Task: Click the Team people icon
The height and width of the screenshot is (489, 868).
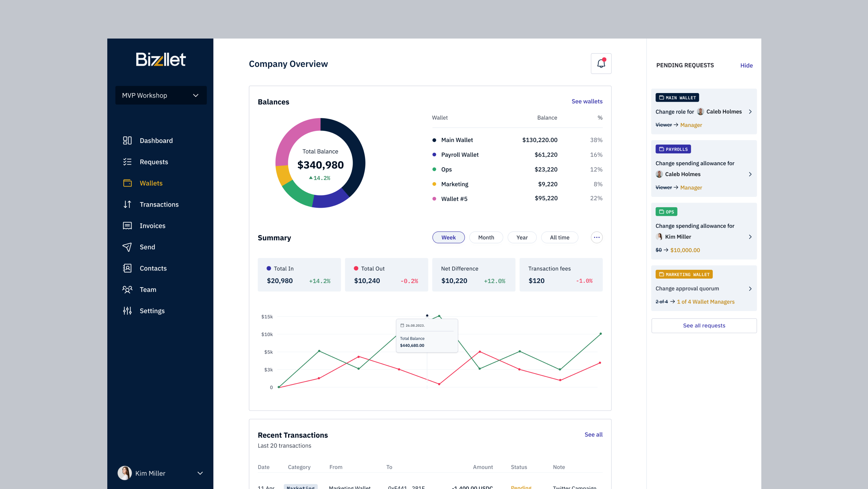Action: (x=127, y=289)
